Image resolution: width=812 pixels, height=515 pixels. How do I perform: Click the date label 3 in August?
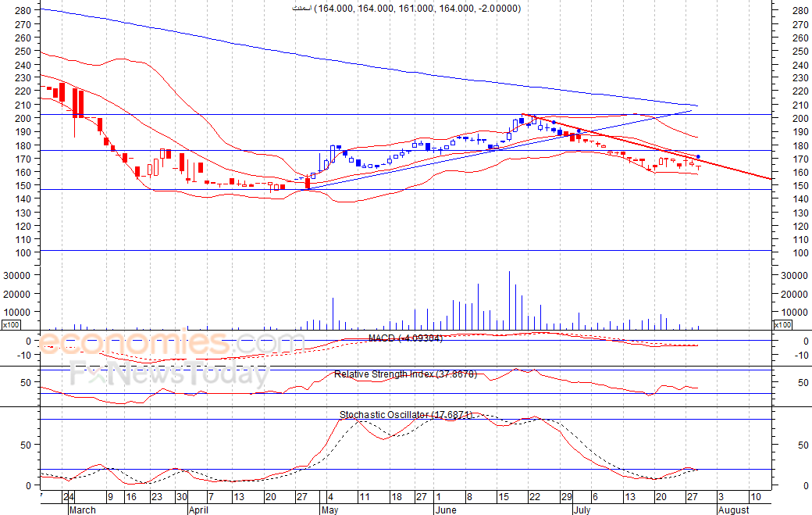click(721, 497)
